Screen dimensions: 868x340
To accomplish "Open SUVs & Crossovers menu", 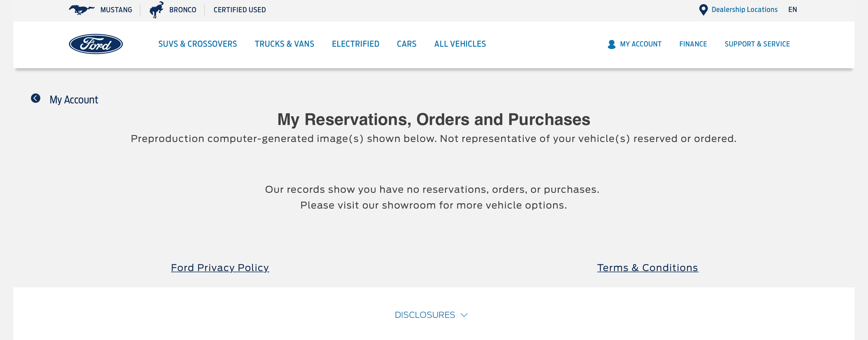I will (197, 44).
